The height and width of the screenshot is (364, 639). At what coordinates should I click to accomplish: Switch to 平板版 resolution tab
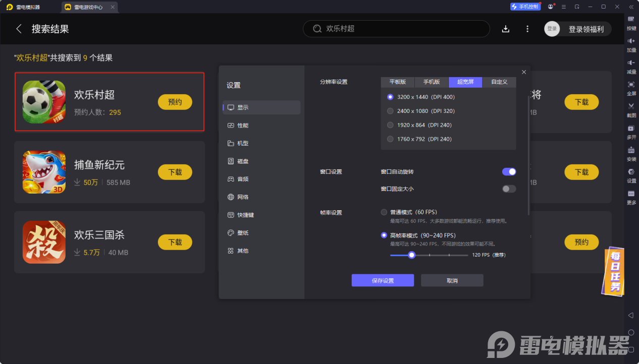pos(397,82)
